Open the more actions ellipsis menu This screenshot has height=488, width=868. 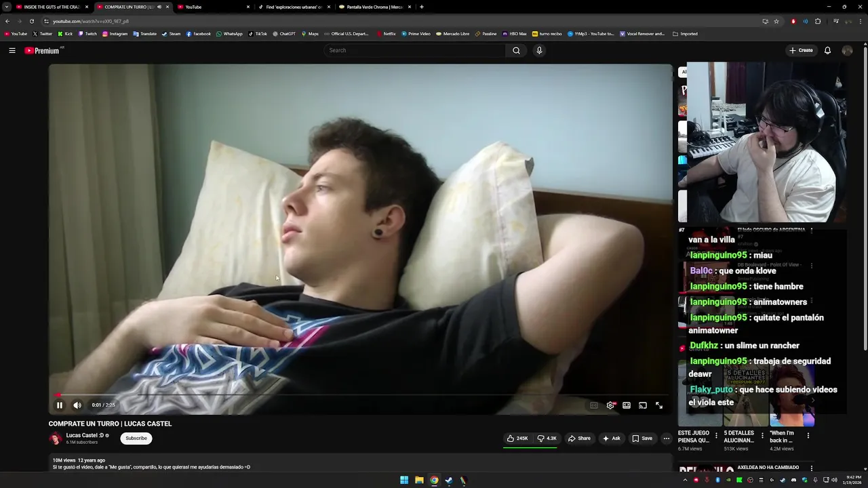(667, 439)
